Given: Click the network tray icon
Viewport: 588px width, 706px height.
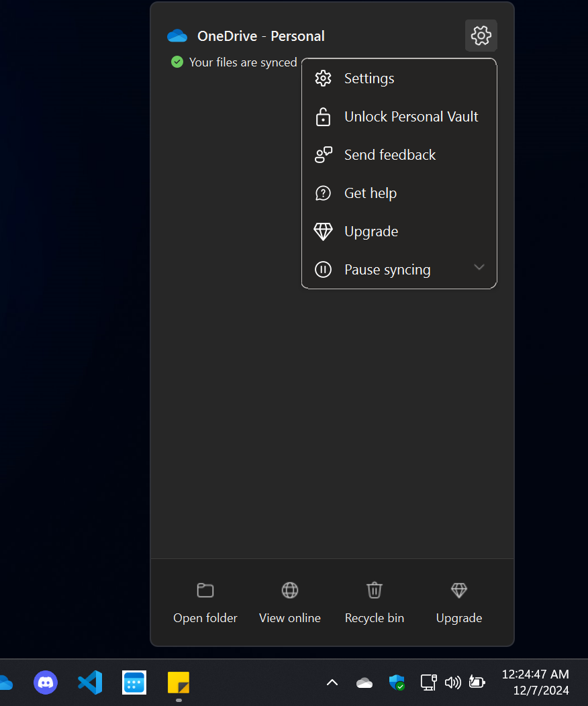Looking at the screenshot, I should (429, 683).
